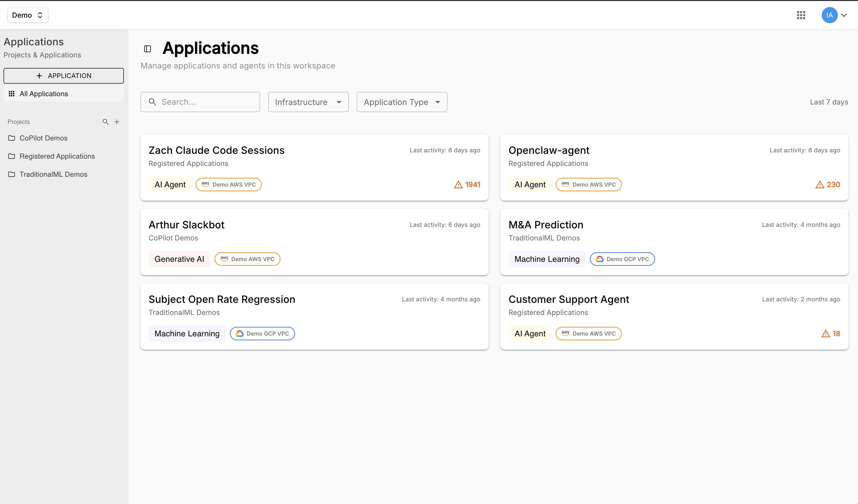Open the Registered Applications project
This screenshot has width=858, height=504.
[64, 156]
